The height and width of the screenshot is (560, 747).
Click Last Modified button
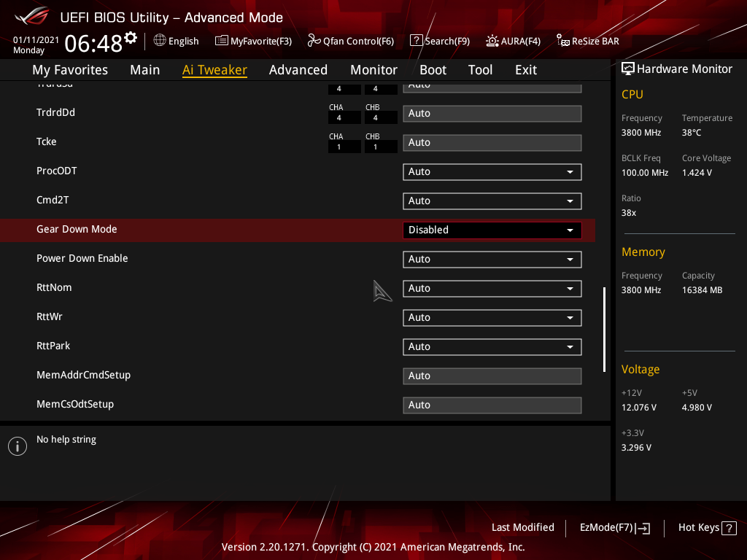(522, 528)
